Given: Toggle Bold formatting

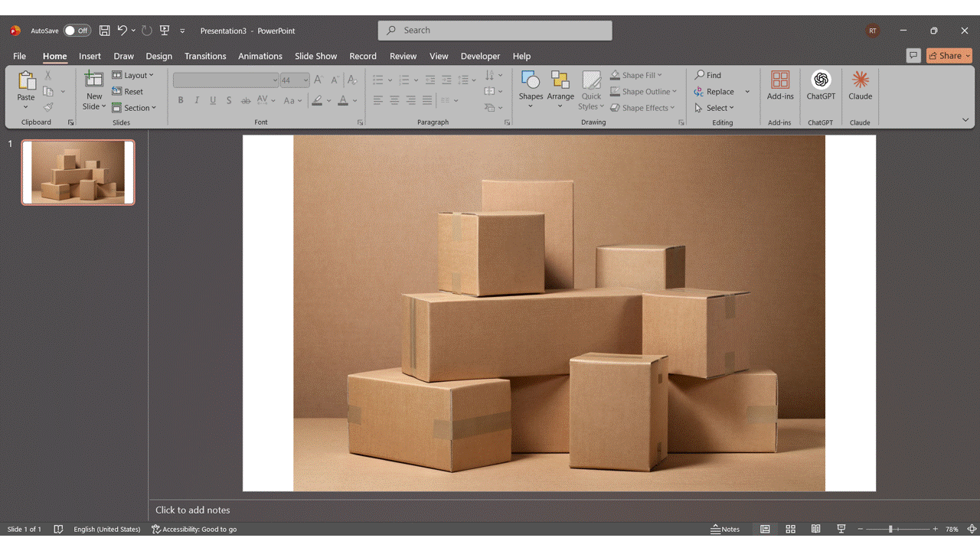Looking at the screenshot, I should 181,100.
